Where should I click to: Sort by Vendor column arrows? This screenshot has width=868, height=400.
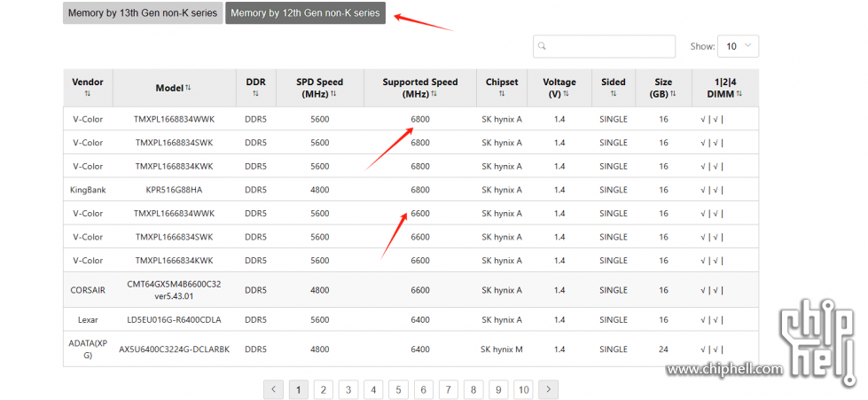pos(88,94)
